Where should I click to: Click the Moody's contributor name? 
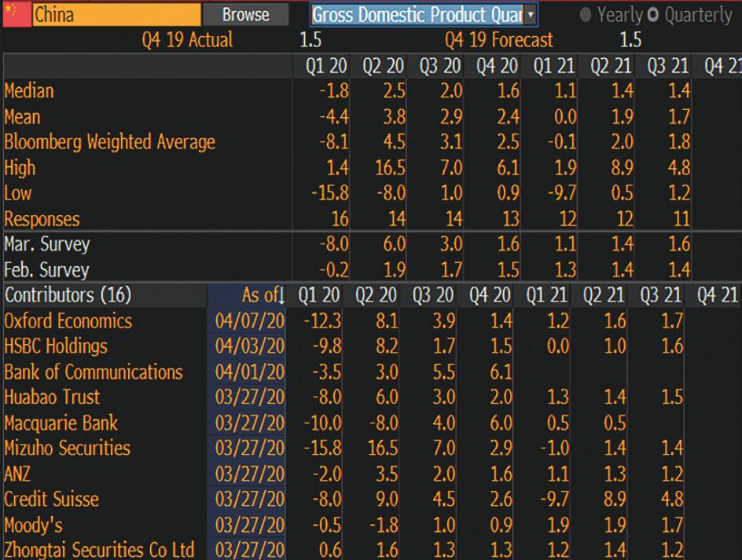click(x=33, y=525)
